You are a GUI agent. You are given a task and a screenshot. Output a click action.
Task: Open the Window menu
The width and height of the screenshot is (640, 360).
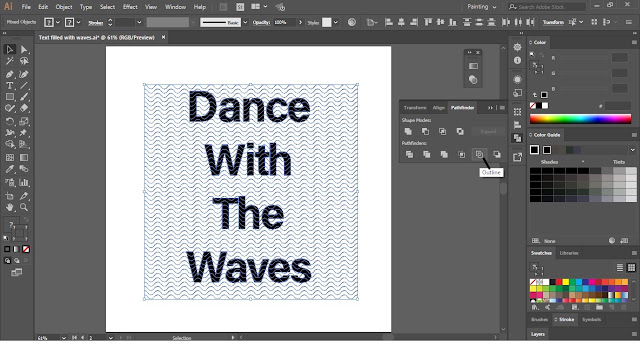(x=175, y=7)
